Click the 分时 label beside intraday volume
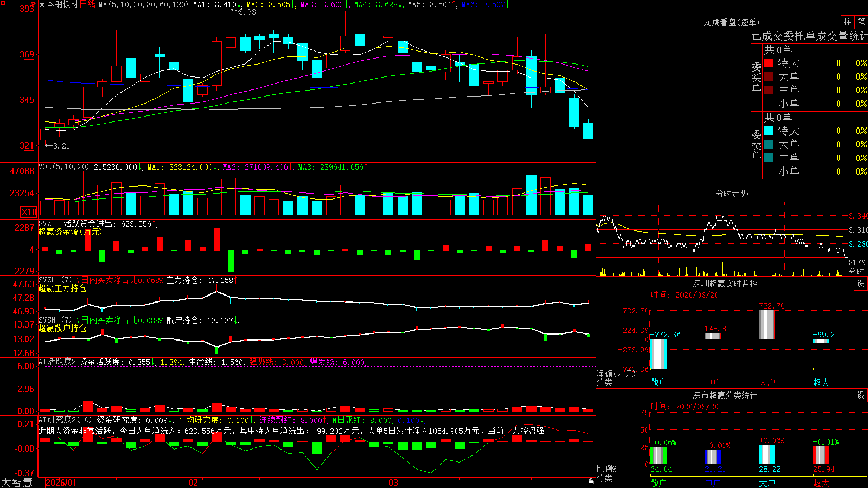868x488 pixels. [x=857, y=272]
